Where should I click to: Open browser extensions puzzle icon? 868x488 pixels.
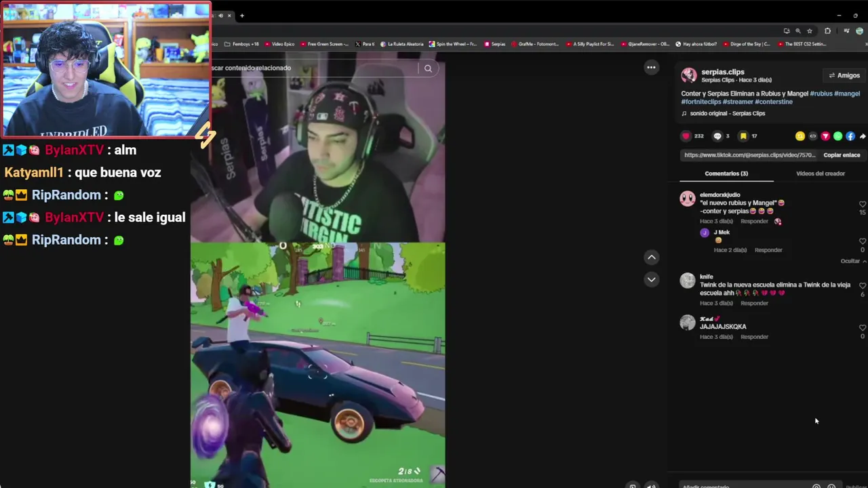click(827, 31)
